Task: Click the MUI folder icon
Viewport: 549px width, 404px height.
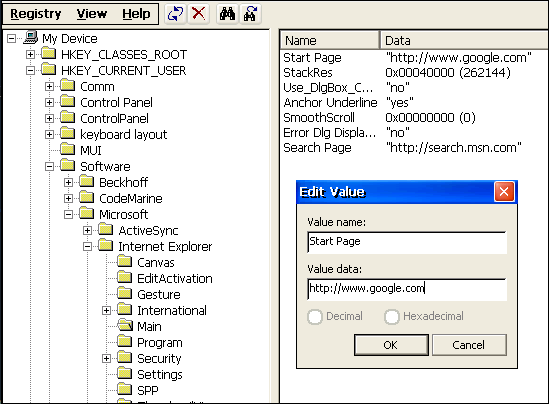Action: [x=68, y=150]
